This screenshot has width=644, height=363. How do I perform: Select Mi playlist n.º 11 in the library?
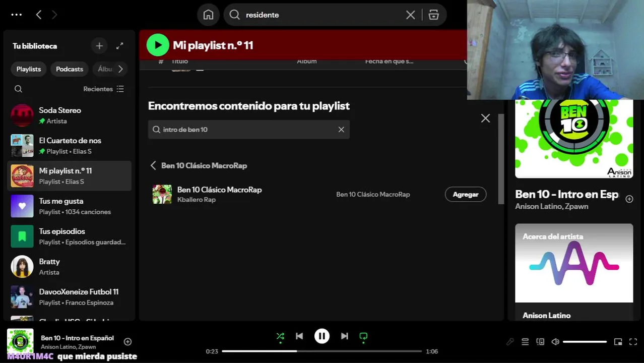[x=70, y=176]
